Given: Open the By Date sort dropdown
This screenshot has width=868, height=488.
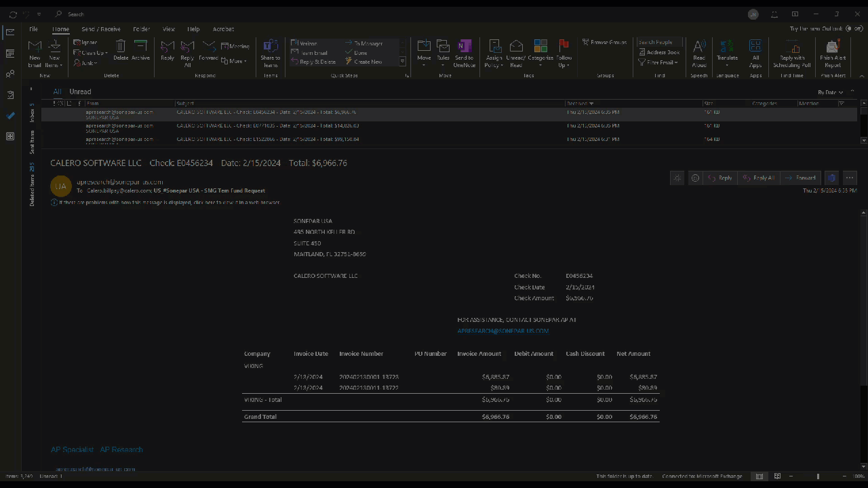Looking at the screenshot, I should click(x=830, y=92).
